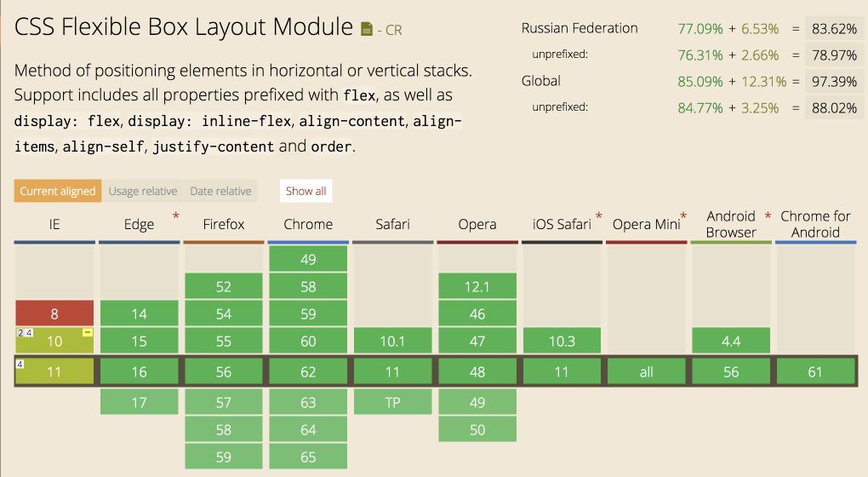
Task: Click the red IE 8 unsupported cell
Action: click(x=54, y=313)
